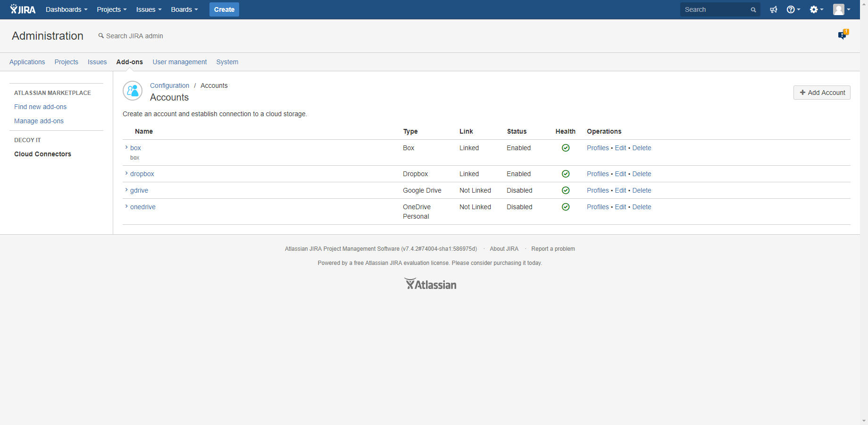Click the Disabled status for gdrive
Screen dimensions: 868x425
pyautogui.click(x=519, y=190)
